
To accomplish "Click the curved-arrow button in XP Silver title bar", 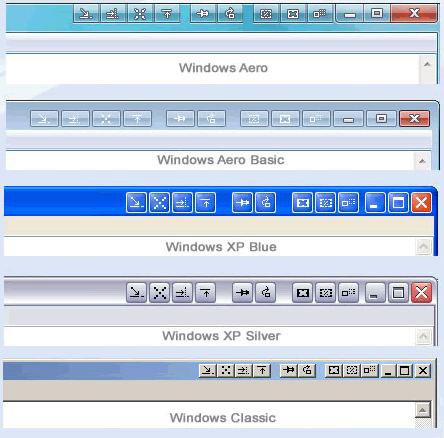I will pyautogui.click(x=265, y=292).
